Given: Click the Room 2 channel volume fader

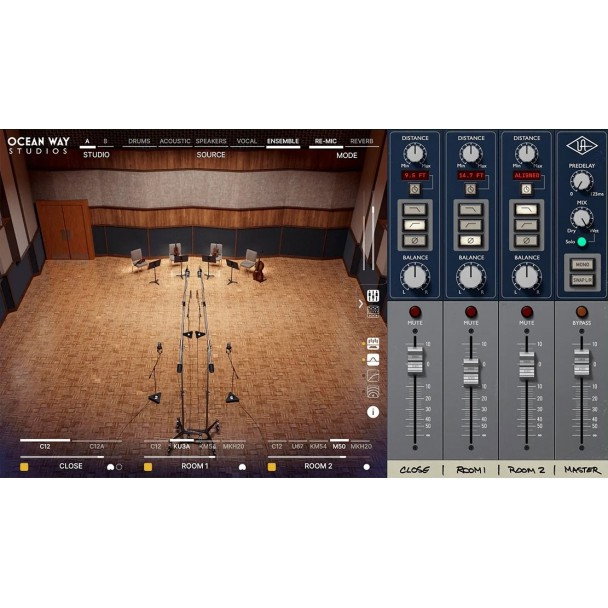Looking at the screenshot, I should [x=527, y=365].
